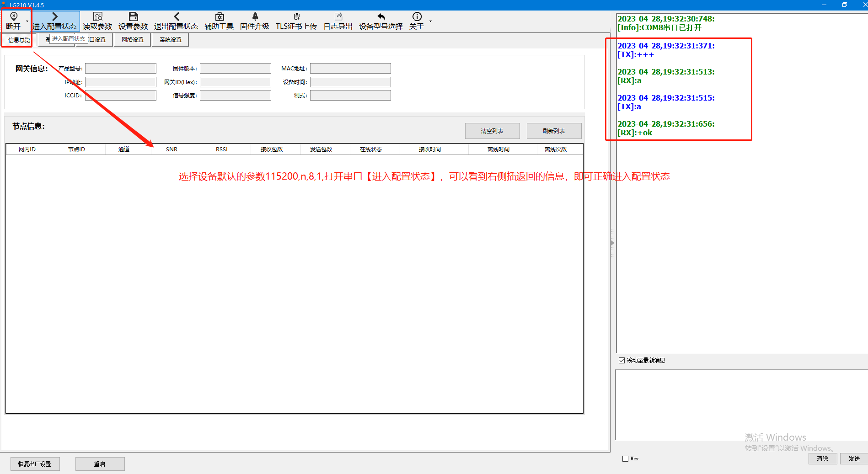Click the 日志导出 log export icon
Screen dimensions: 868x474
pyautogui.click(x=338, y=17)
